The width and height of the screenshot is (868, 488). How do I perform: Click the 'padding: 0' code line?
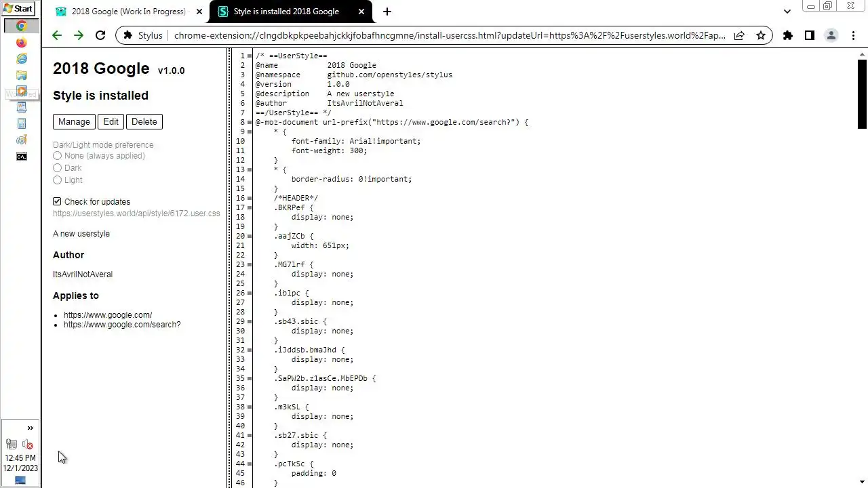point(313,473)
